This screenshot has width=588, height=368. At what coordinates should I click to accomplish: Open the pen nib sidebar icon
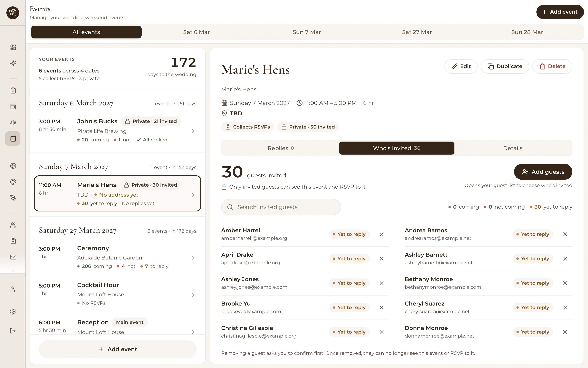pyautogui.click(x=13, y=198)
